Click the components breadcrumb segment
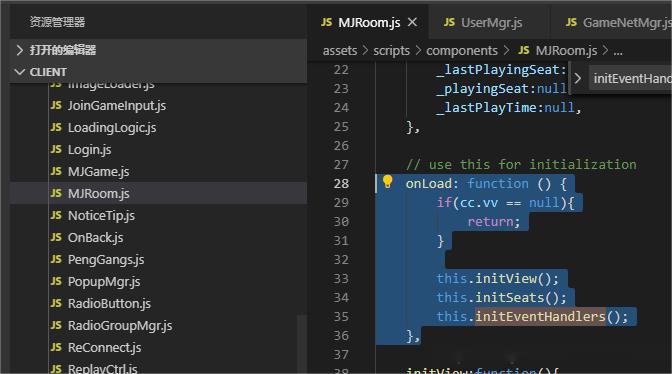The image size is (672, 374). pos(462,51)
